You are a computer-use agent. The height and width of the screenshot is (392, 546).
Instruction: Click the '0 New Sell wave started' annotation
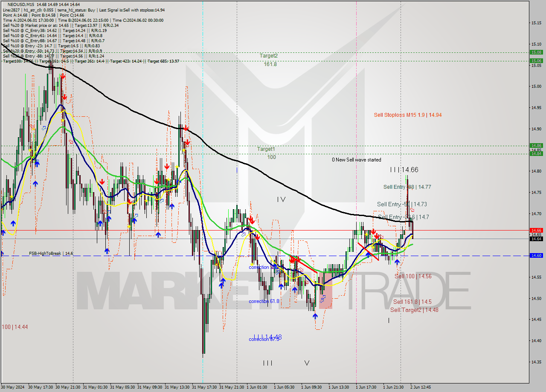[357, 160]
